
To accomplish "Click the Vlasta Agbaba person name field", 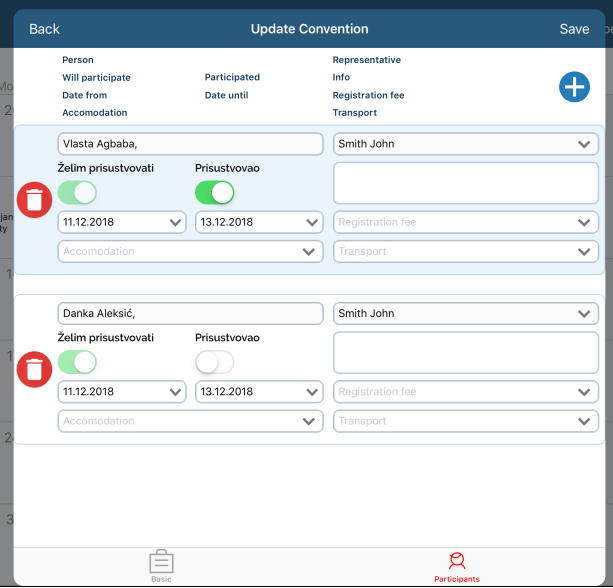I will [190, 144].
